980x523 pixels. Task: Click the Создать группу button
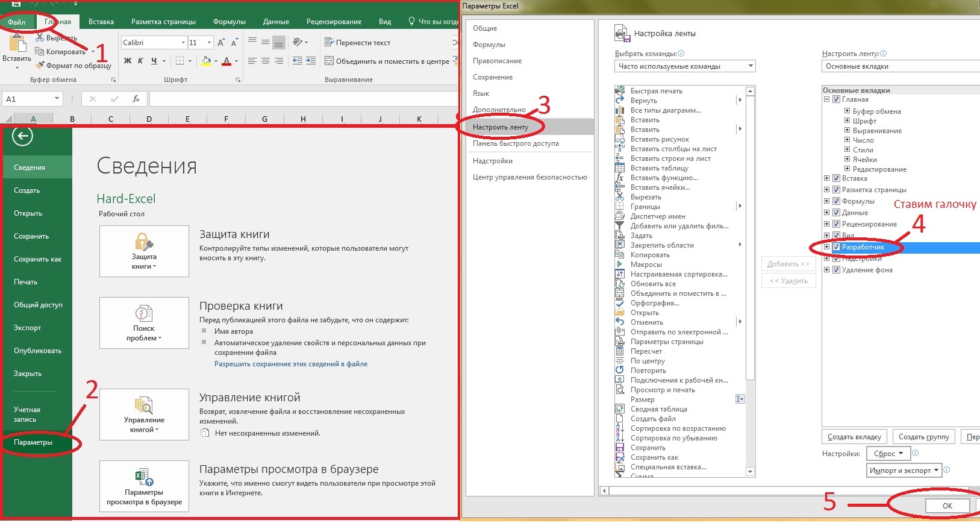pyautogui.click(x=924, y=437)
